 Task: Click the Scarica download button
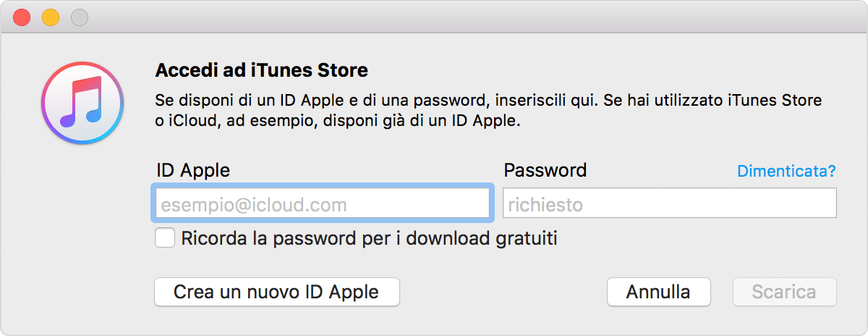pos(784,292)
